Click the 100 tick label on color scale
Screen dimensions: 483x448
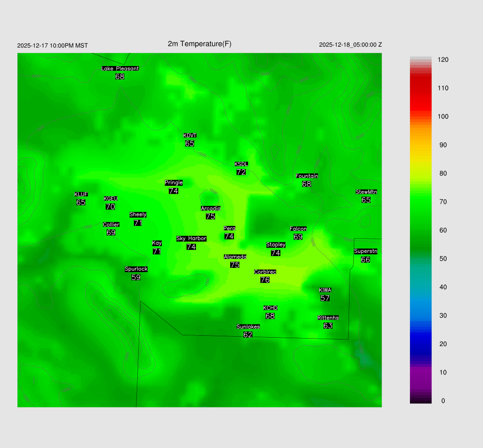coord(443,116)
